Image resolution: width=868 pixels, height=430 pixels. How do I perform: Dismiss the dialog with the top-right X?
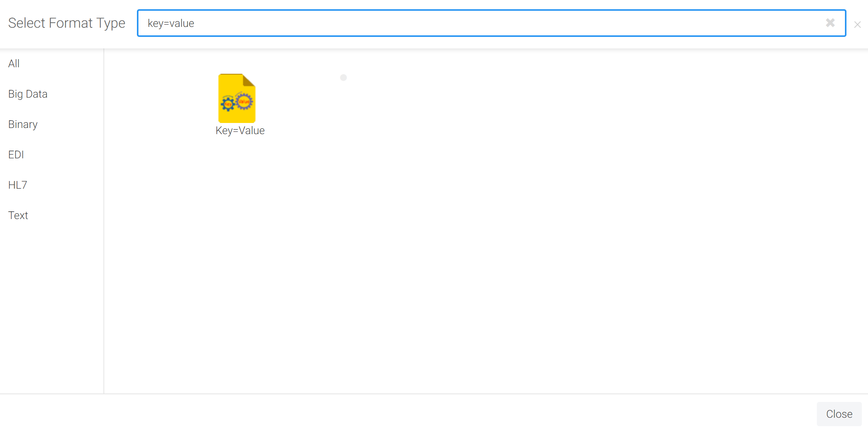tap(857, 25)
